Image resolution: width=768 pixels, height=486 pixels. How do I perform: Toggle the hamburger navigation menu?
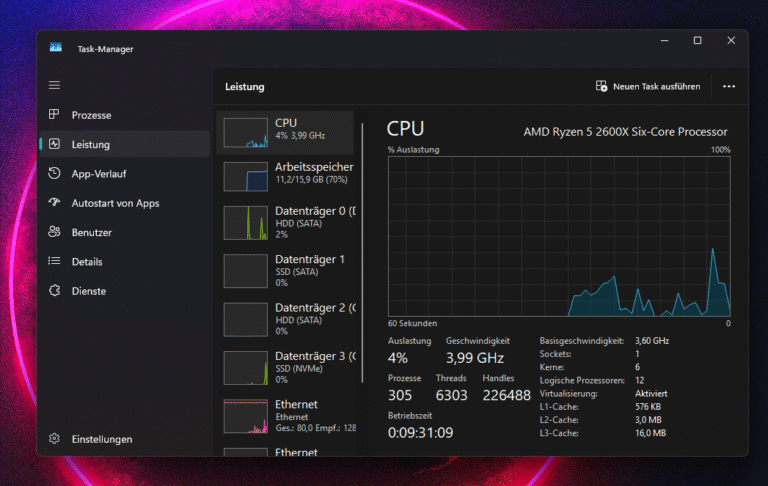(x=54, y=86)
